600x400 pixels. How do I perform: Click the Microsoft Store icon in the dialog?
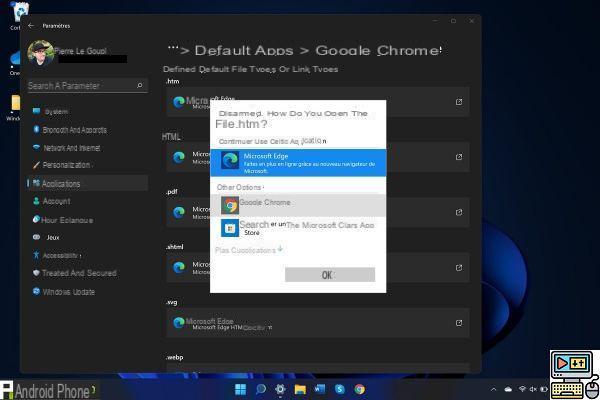coord(230,228)
